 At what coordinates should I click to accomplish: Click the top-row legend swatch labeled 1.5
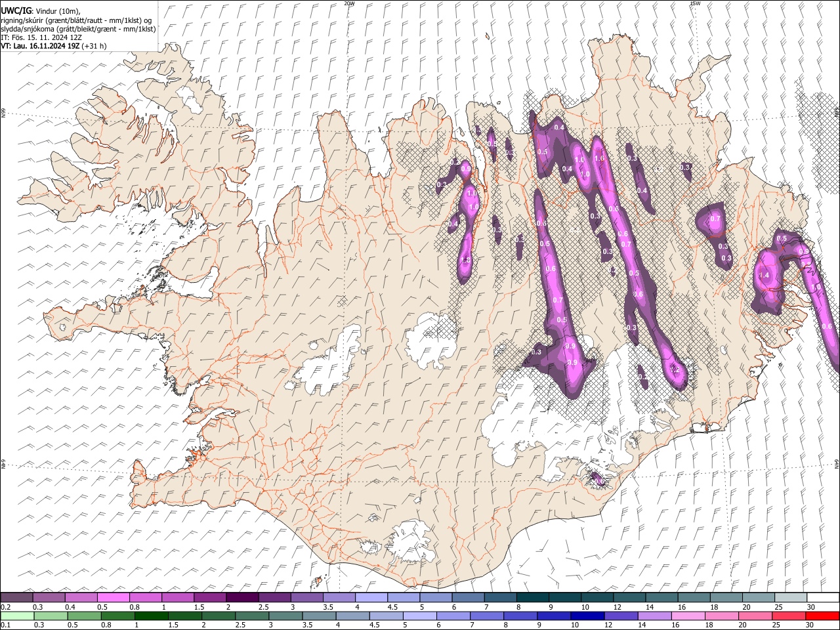(x=210, y=597)
